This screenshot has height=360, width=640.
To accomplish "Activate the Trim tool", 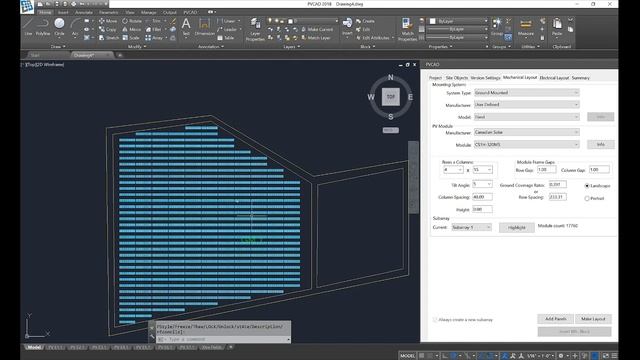I will (x=153, y=21).
